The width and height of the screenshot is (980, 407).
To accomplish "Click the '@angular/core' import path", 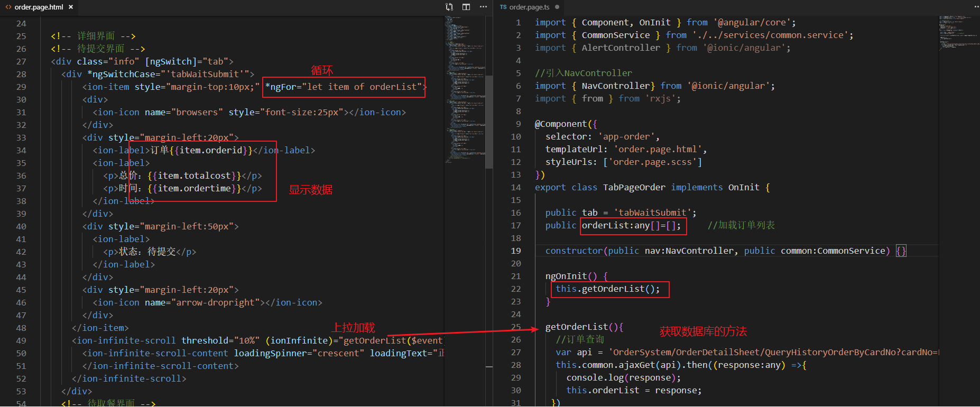I will 752,22.
